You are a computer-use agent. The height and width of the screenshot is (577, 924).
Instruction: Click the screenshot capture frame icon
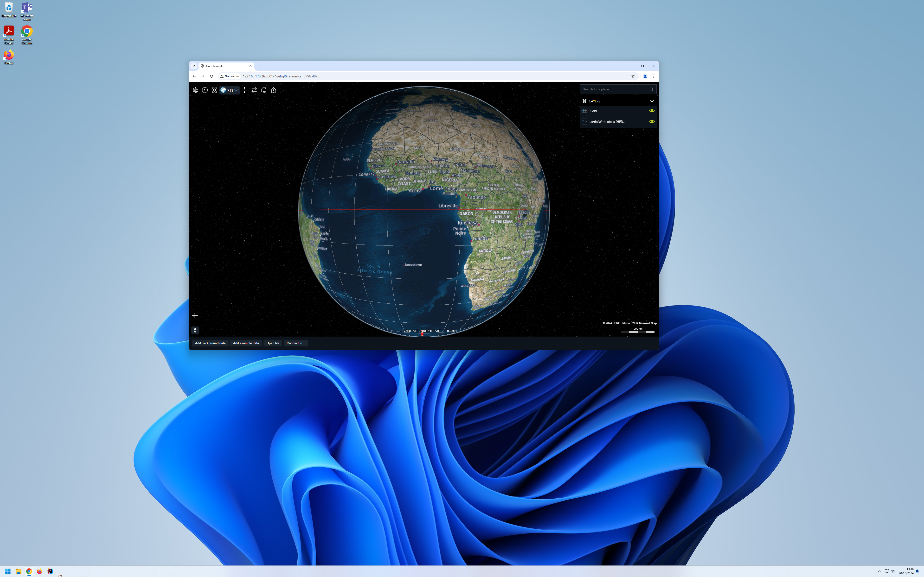coord(215,90)
